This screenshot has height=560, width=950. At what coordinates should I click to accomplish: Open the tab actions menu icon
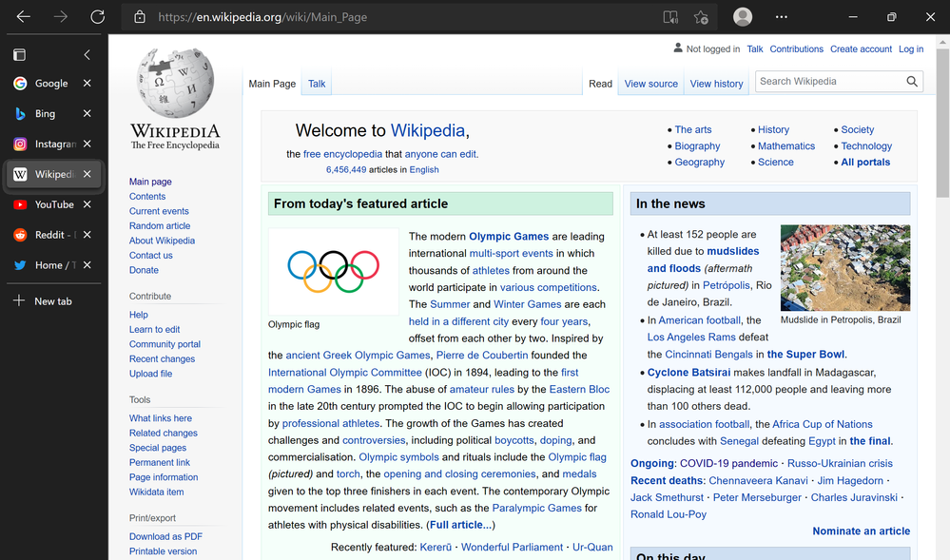point(19,54)
